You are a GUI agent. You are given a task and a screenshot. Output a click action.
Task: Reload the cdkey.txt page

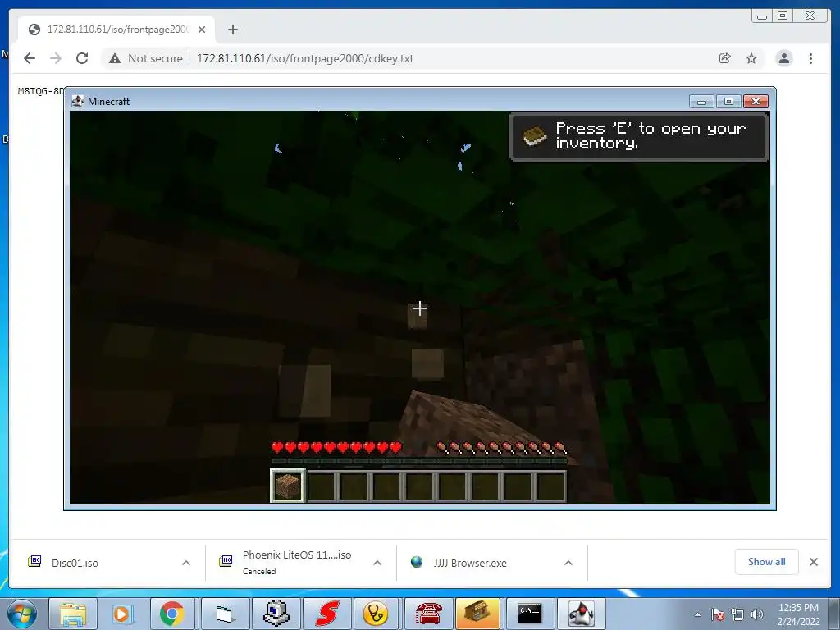82,58
